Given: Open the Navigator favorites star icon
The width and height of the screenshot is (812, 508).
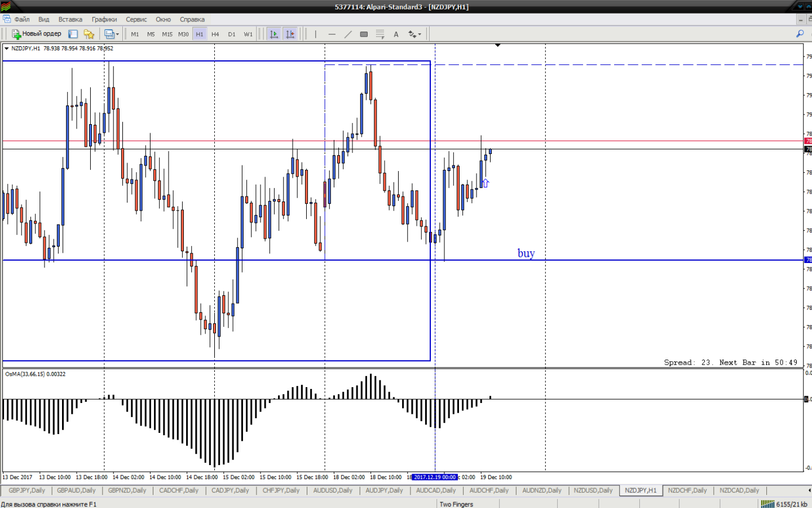Looking at the screenshot, I should point(89,34).
